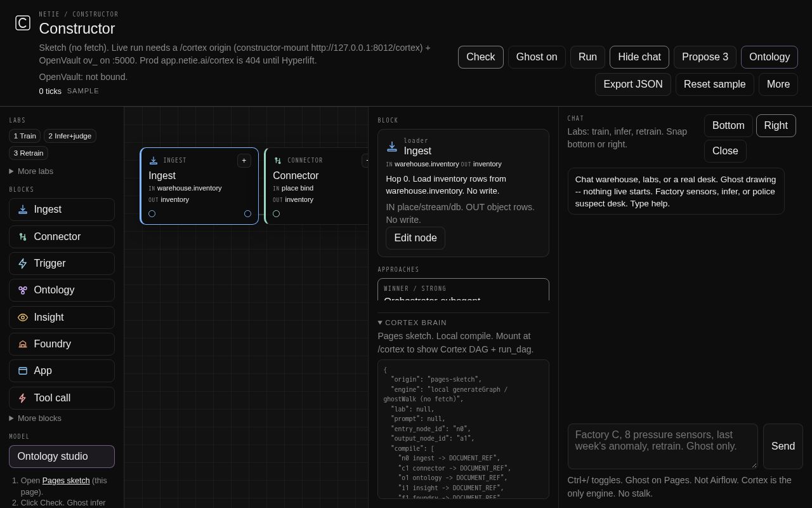Click the Constructor logo icon
This screenshot has width=812, height=508.
(23, 23)
